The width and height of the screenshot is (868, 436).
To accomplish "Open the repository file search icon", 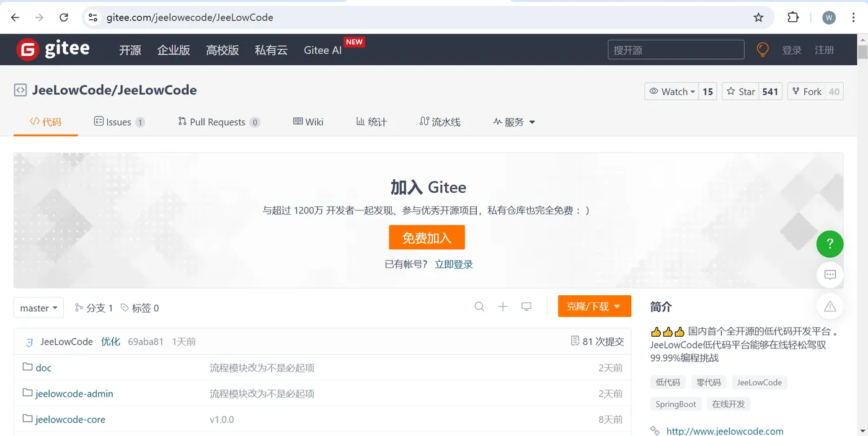I will point(479,306).
